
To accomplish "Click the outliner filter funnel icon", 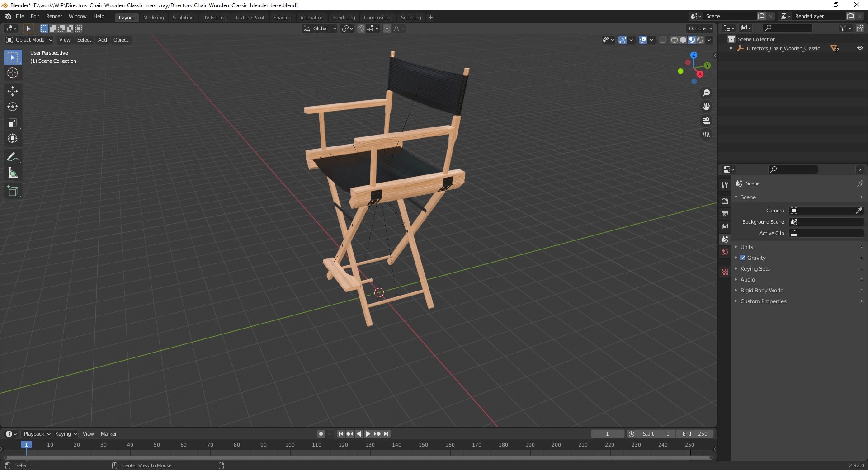I will [843, 28].
